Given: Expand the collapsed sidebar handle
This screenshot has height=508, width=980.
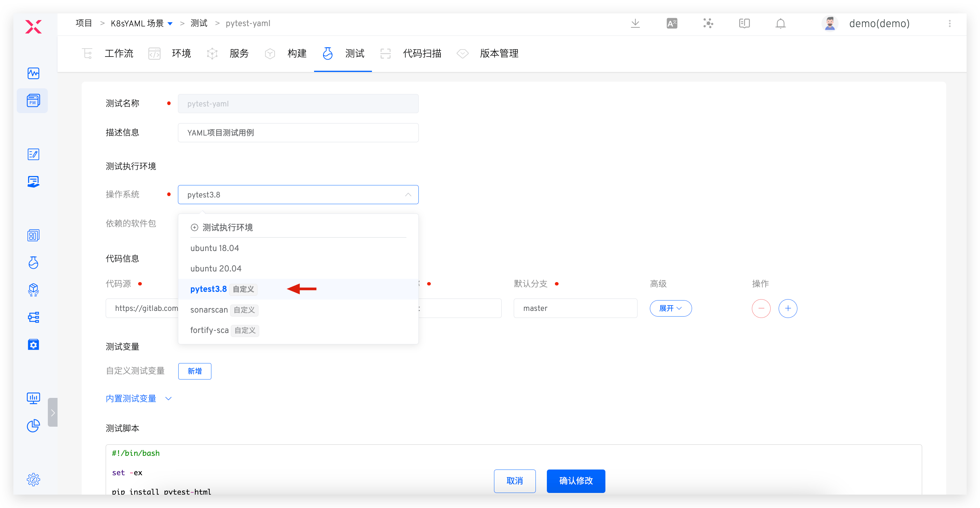Looking at the screenshot, I should coord(53,413).
